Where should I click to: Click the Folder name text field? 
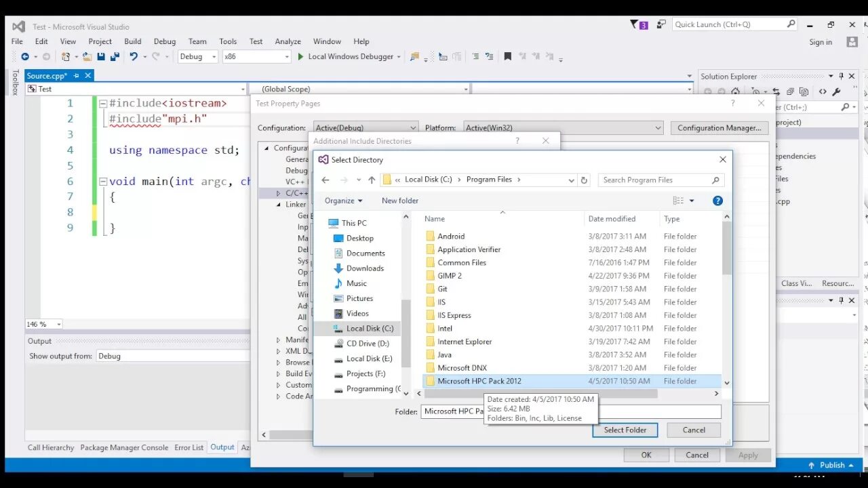(x=571, y=411)
